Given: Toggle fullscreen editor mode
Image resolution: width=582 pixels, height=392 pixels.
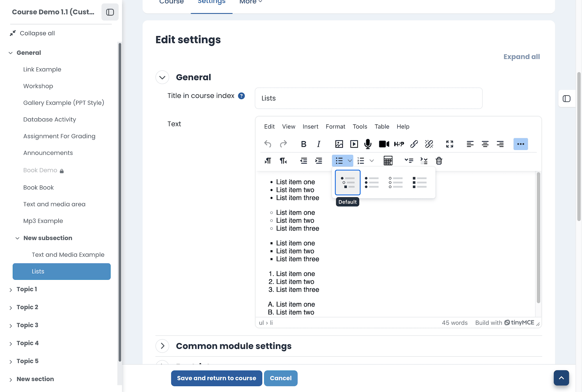Looking at the screenshot, I should (x=450, y=144).
